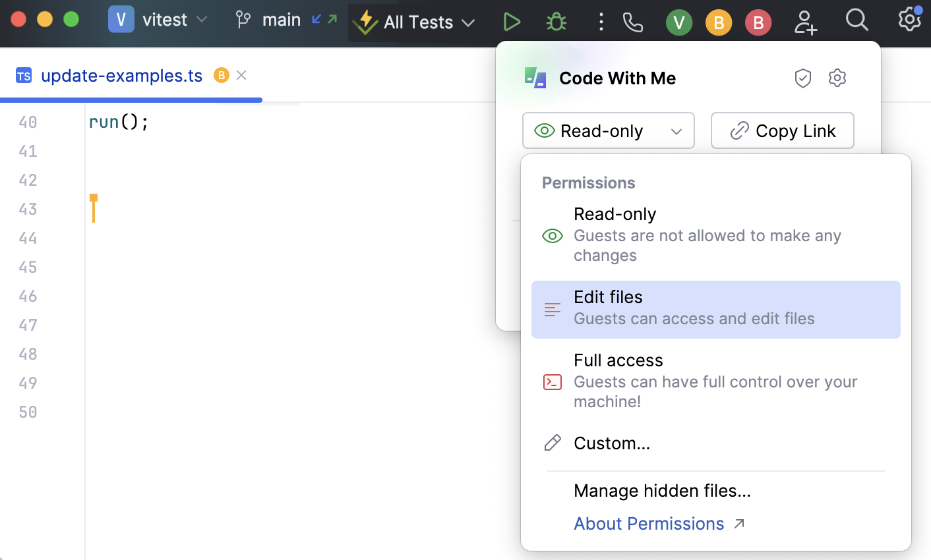
Task: Open the Read-only permissions dropdown
Action: 608,130
